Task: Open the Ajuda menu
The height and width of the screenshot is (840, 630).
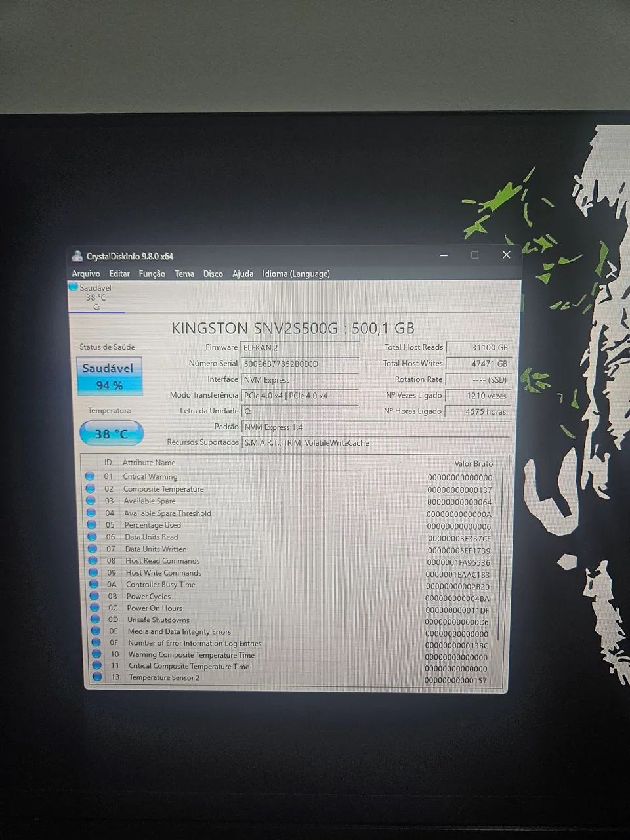Action: point(243,274)
